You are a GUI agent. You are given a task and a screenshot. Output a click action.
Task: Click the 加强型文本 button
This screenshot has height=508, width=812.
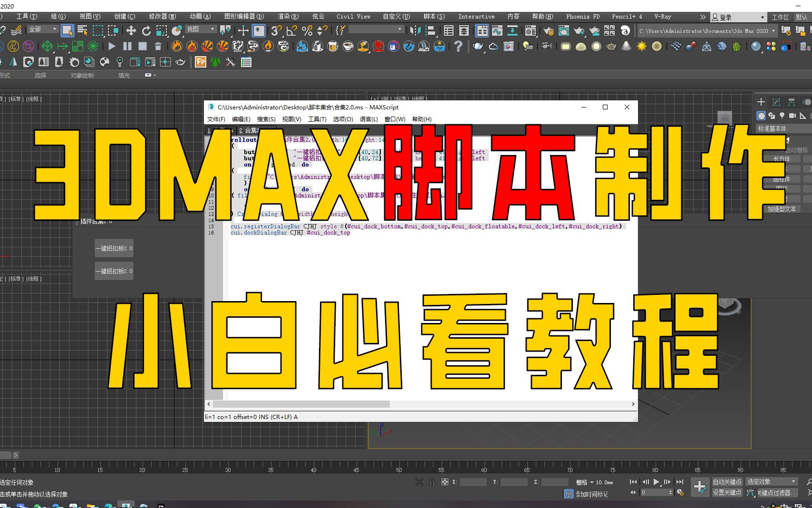pyautogui.click(x=782, y=209)
